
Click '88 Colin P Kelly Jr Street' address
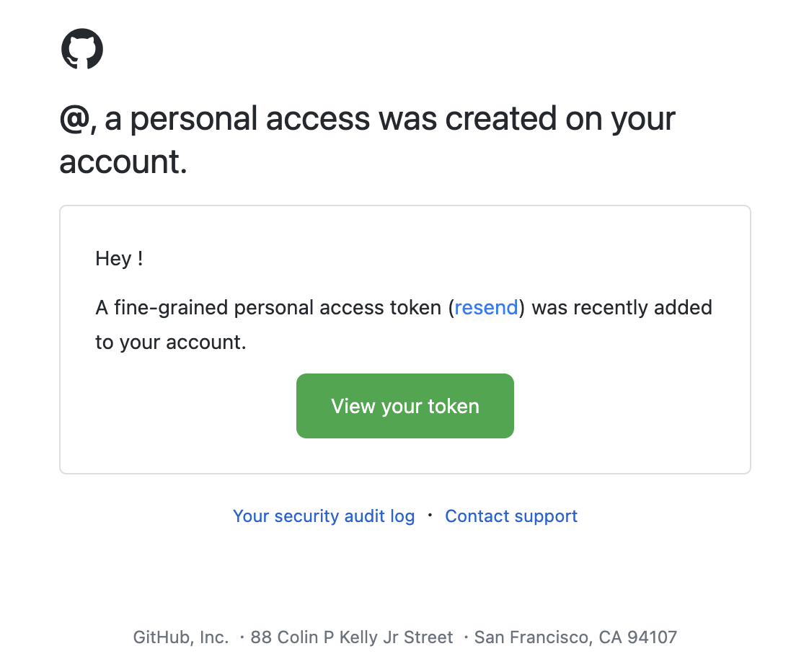click(351, 637)
